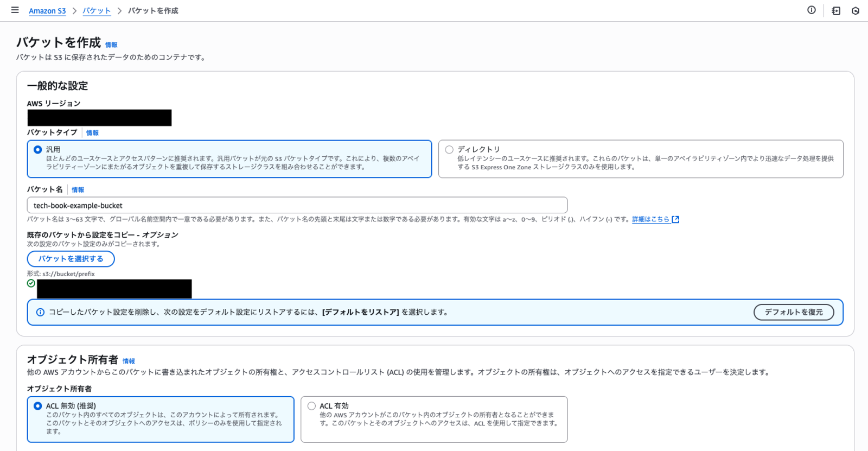Click the 一般的な設定 section heading
868x451 pixels.
coord(58,86)
